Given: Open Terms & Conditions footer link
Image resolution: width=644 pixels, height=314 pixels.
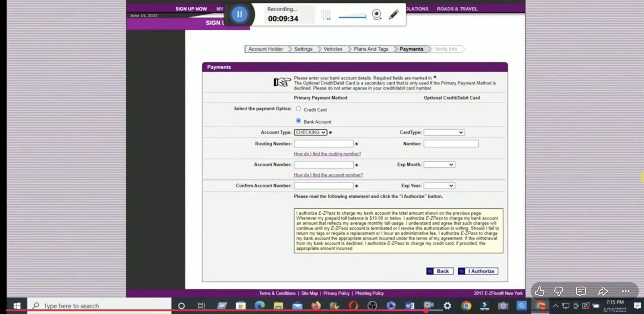Looking at the screenshot, I should coord(277,293).
